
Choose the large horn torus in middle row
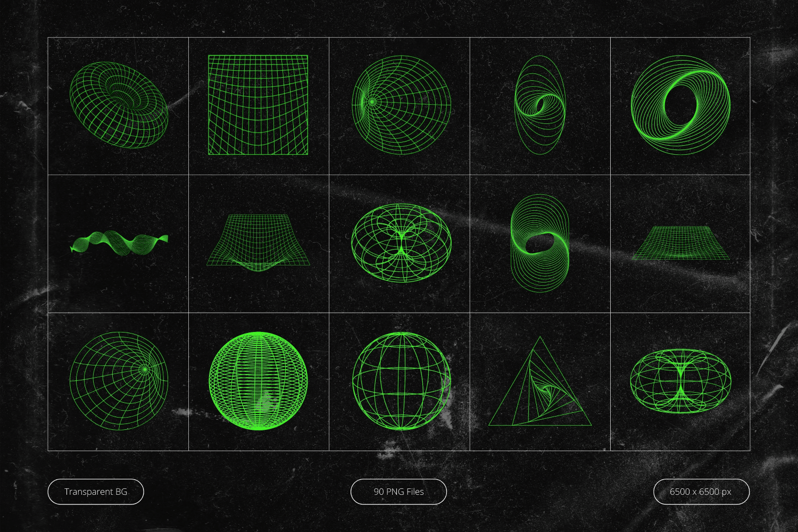click(401, 243)
